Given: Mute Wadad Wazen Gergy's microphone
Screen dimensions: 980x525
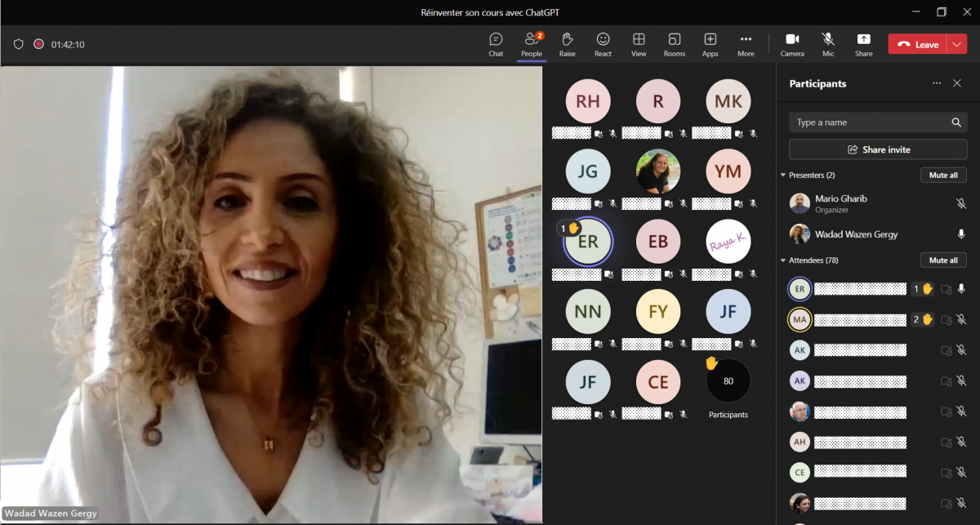Looking at the screenshot, I should (961, 234).
